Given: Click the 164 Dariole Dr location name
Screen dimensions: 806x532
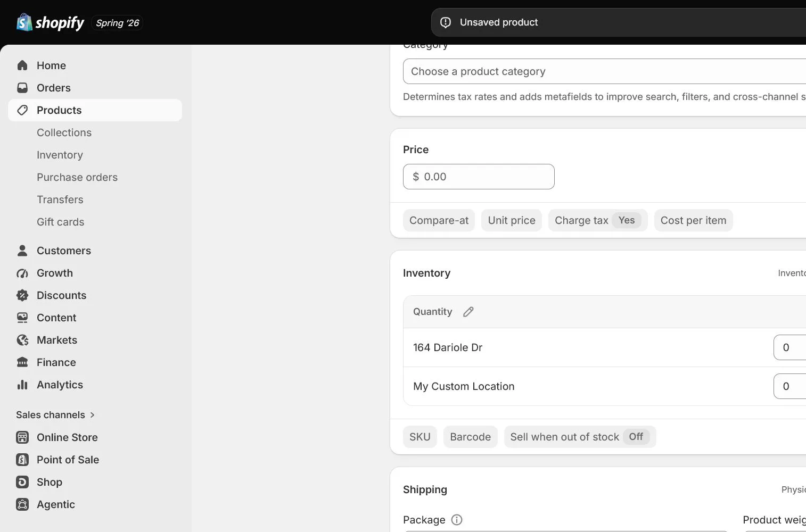Looking at the screenshot, I should (448, 347).
